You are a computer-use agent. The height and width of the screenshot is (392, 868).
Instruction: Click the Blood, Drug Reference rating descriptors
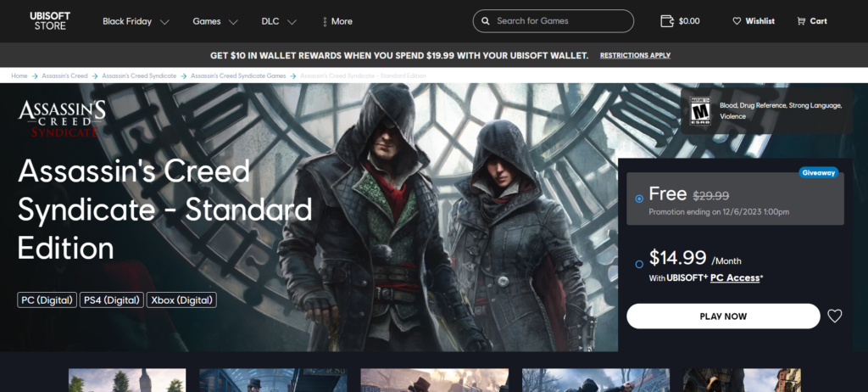(x=781, y=111)
